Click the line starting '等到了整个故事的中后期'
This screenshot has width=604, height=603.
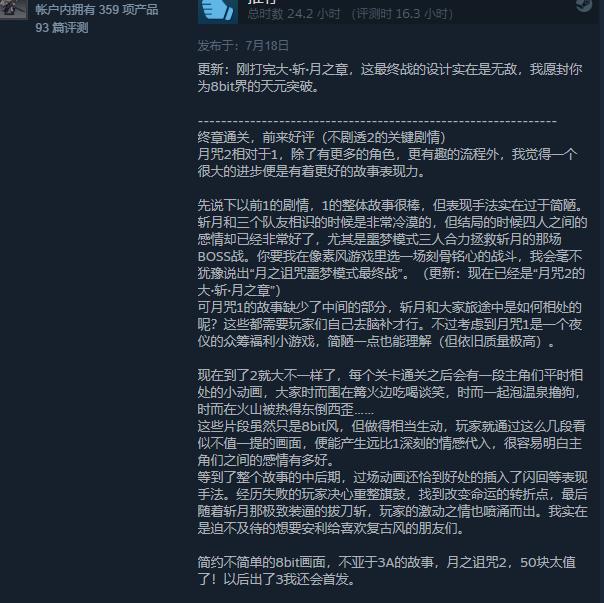coord(393,477)
